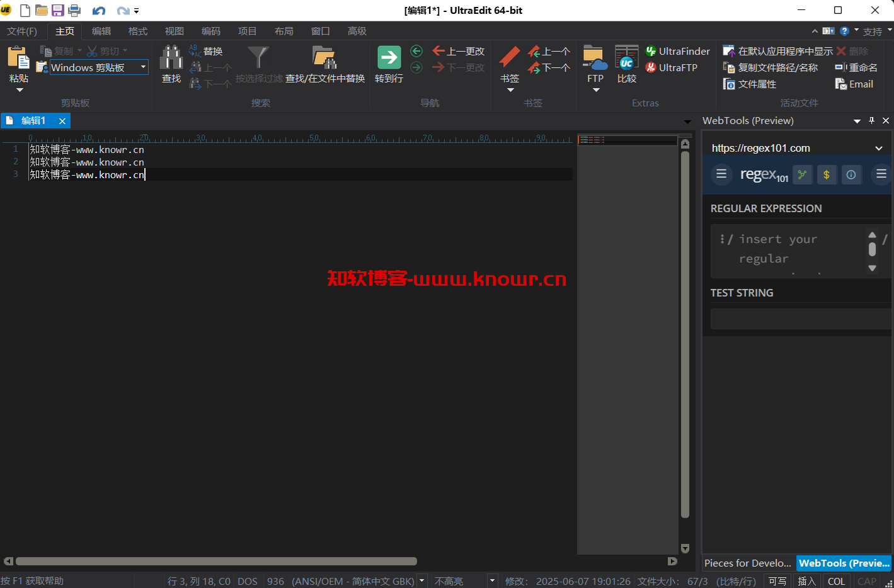Screen dimensions: 894x588
Task: Expand the regex101 URL dropdown chevron
Action: (879, 148)
